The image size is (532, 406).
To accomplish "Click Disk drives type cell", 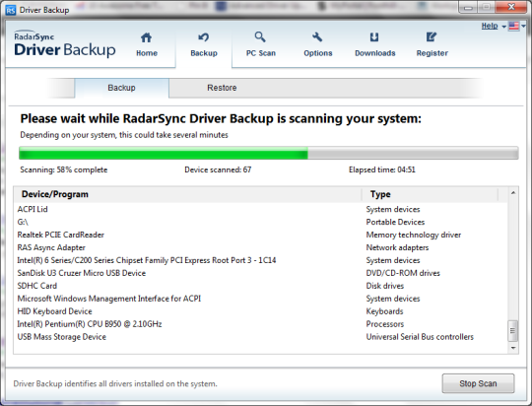I will [x=385, y=286].
